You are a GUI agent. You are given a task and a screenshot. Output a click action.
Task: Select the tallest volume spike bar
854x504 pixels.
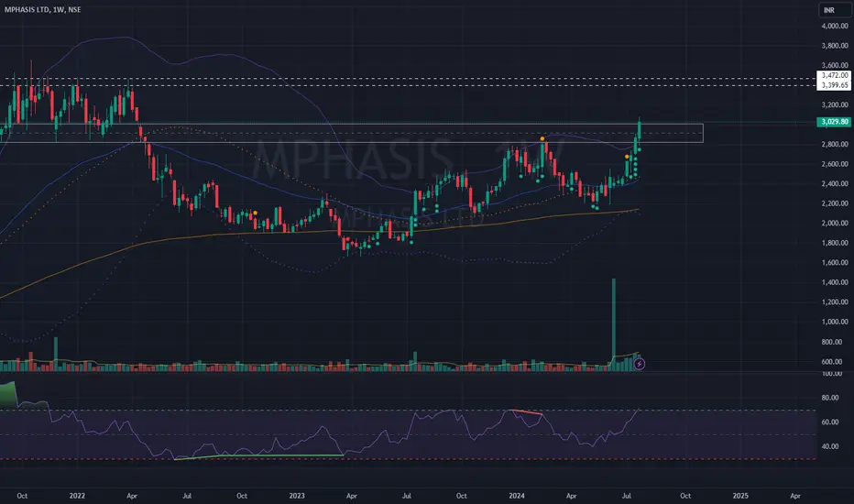tap(614, 324)
